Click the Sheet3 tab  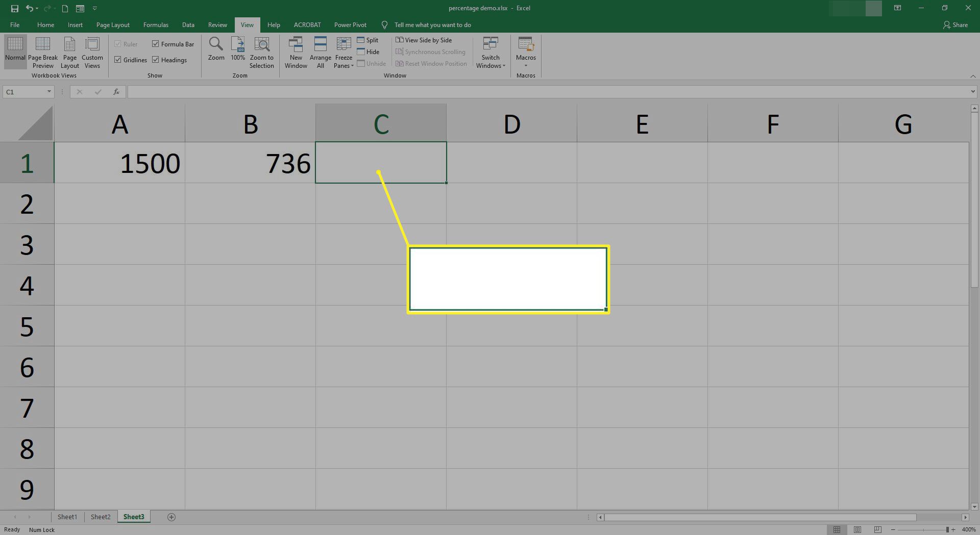(134, 517)
